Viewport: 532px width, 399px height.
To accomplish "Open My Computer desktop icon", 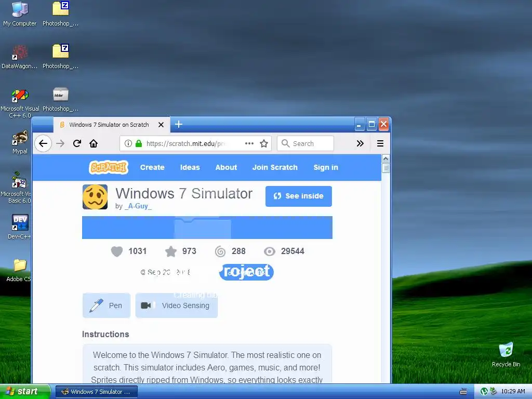I will [20, 14].
